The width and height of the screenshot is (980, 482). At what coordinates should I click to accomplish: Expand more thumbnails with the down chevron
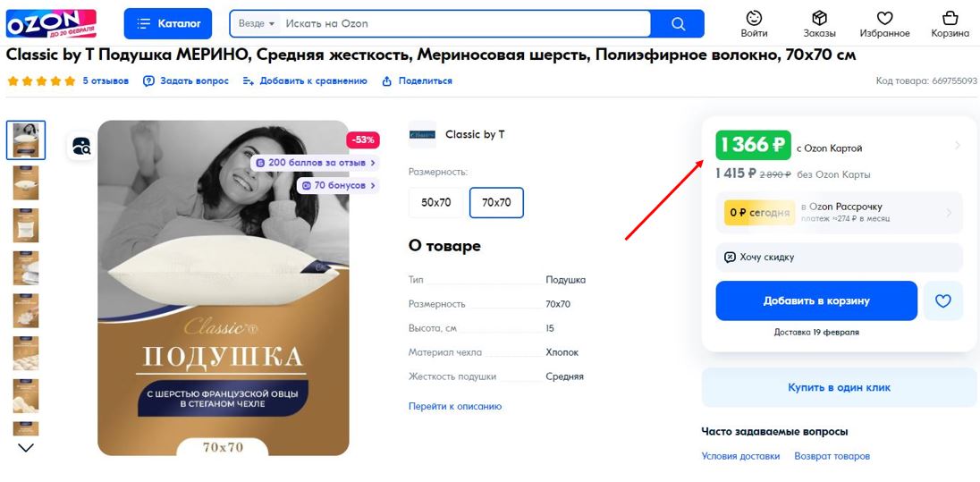click(x=26, y=448)
